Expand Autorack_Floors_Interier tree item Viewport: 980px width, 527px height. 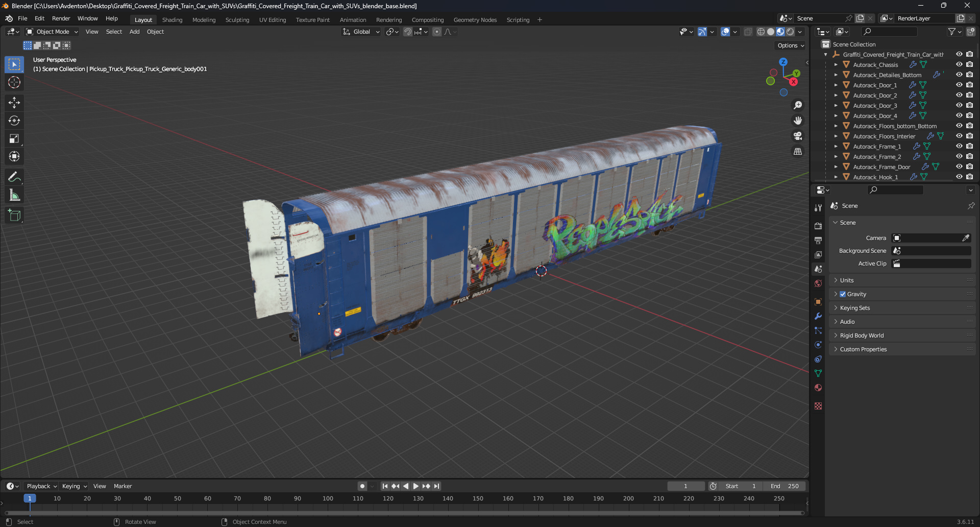836,136
